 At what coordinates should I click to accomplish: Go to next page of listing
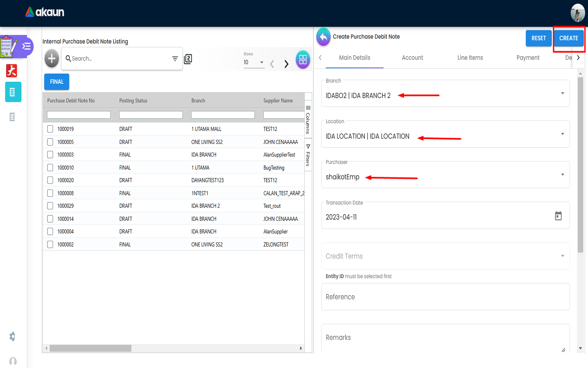286,64
